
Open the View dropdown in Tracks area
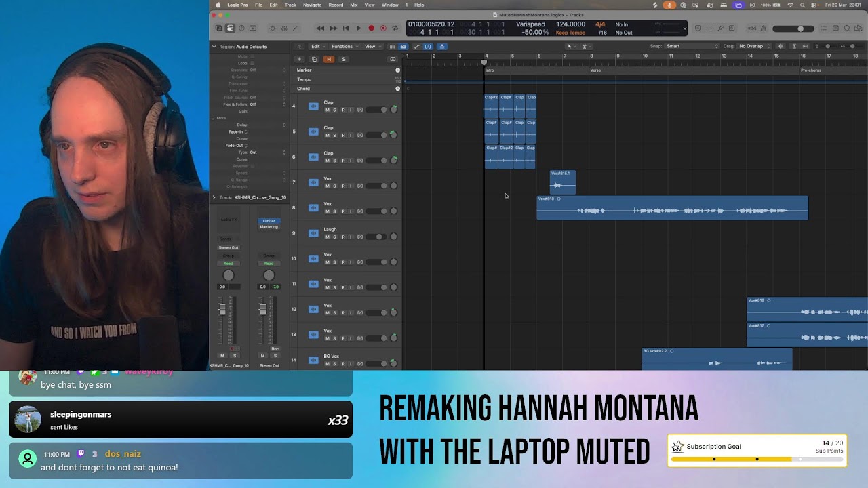coord(372,47)
